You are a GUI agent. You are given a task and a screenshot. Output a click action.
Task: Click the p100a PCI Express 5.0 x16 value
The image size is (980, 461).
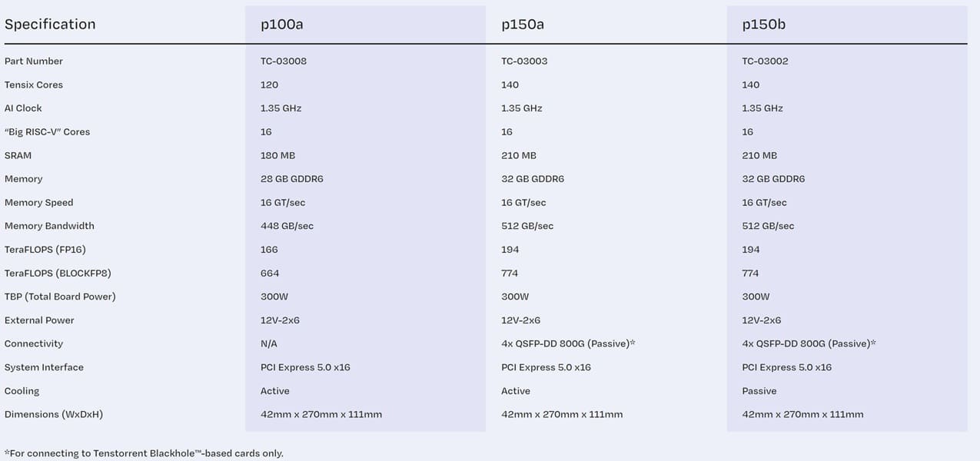305,367
